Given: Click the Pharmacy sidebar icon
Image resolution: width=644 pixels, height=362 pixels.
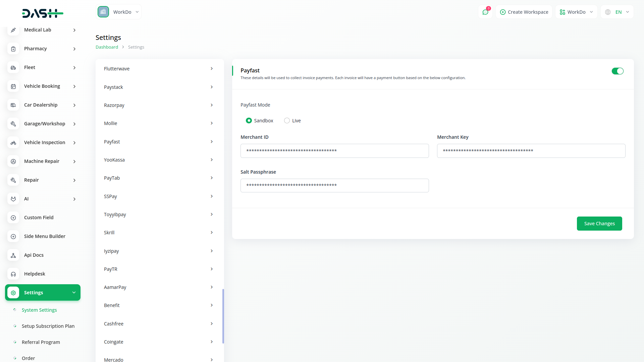Looking at the screenshot, I should pyautogui.click(x=13, y=49).
